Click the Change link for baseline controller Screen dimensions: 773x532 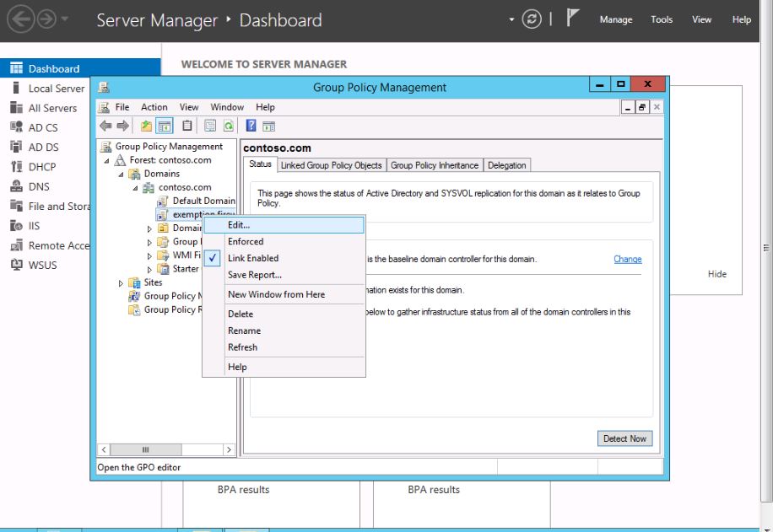point(627,259)
